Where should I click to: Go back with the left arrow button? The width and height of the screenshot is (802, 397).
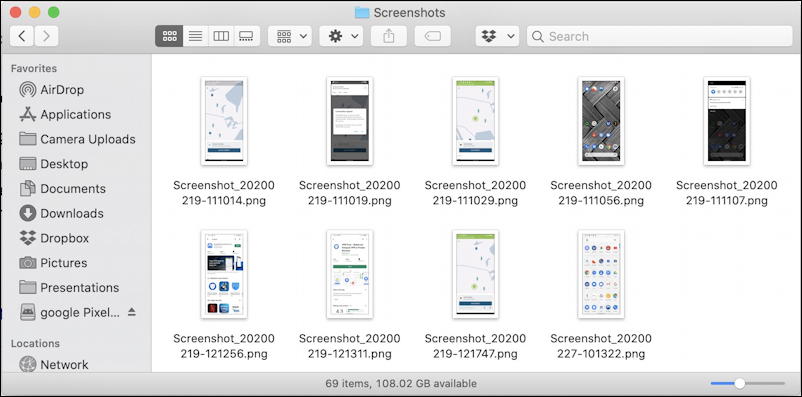(22, 36)
